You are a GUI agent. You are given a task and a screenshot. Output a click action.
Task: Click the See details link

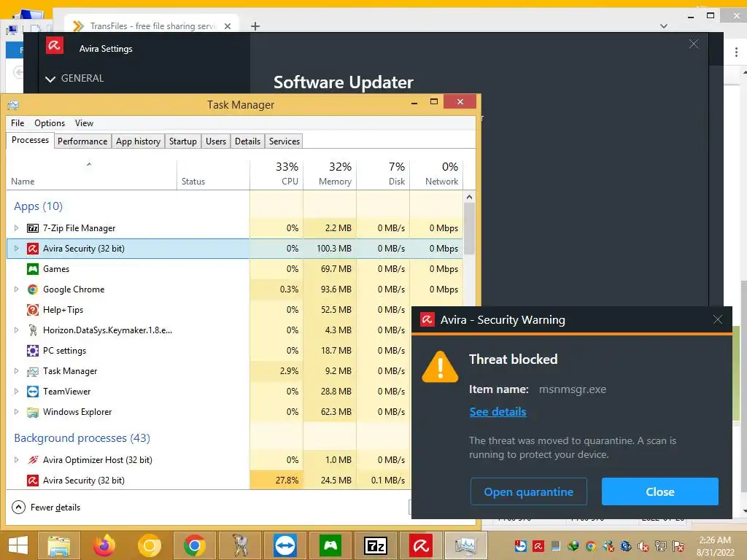[x=498, y=412]
